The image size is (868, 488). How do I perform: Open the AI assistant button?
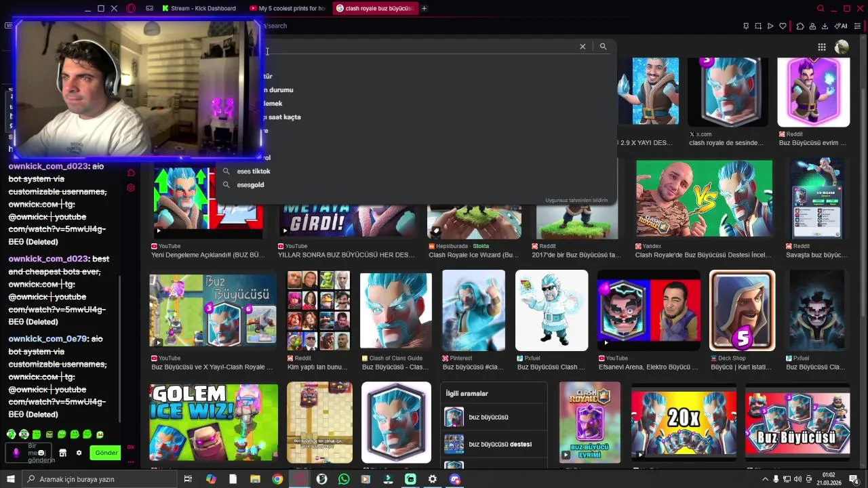[842, 26]
